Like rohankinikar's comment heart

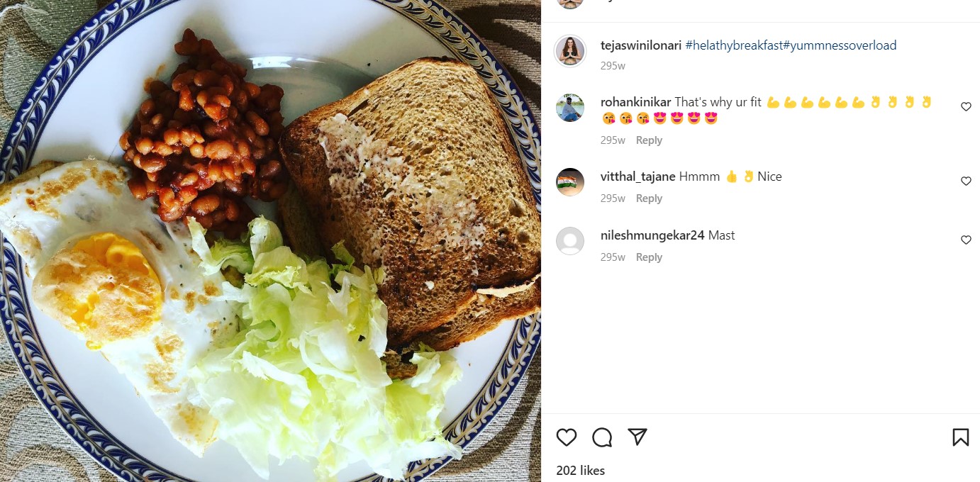coord(966,107)
